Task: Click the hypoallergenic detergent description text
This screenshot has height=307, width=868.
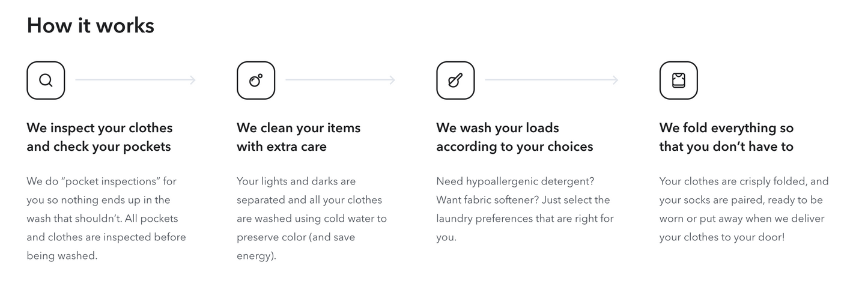Action: pos(524,208)
